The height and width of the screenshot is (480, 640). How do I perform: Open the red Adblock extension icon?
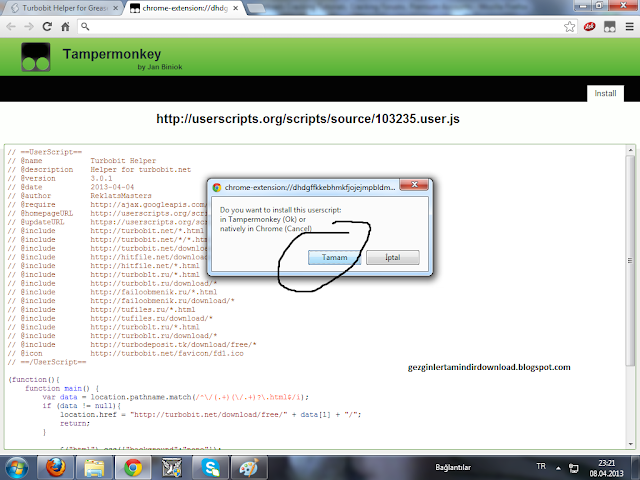pyautogui.click(x=589, y=27)
